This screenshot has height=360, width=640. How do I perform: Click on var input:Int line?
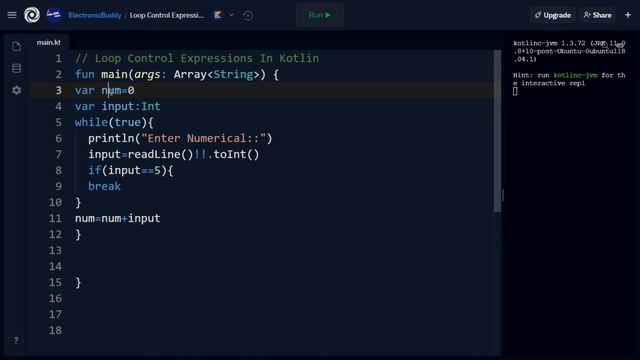point(118,106)
